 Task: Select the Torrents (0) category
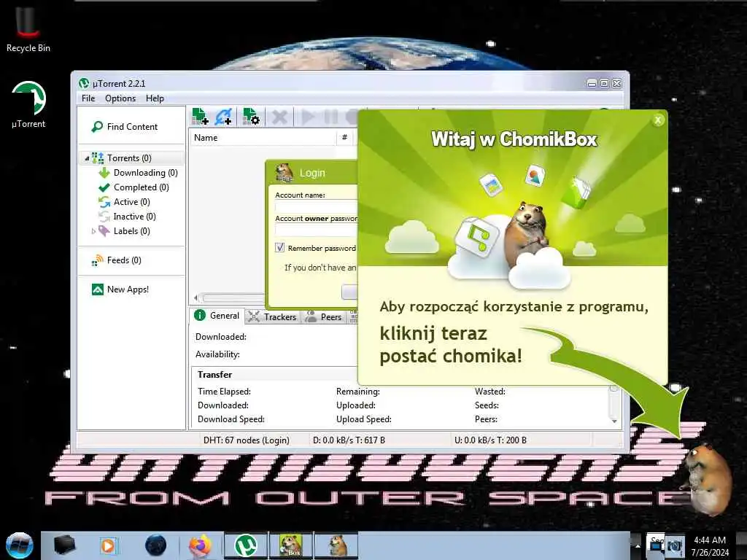(x=129, y=158)
